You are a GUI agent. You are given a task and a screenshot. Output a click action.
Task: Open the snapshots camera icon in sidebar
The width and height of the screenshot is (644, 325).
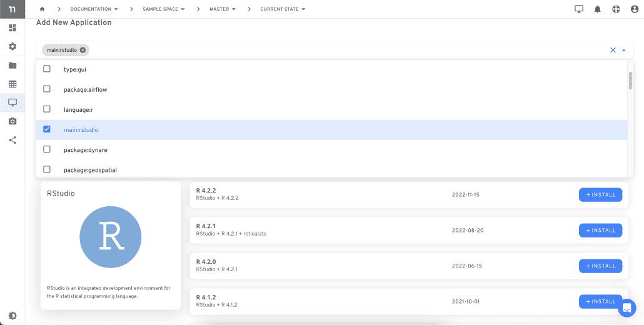point(13,121)
